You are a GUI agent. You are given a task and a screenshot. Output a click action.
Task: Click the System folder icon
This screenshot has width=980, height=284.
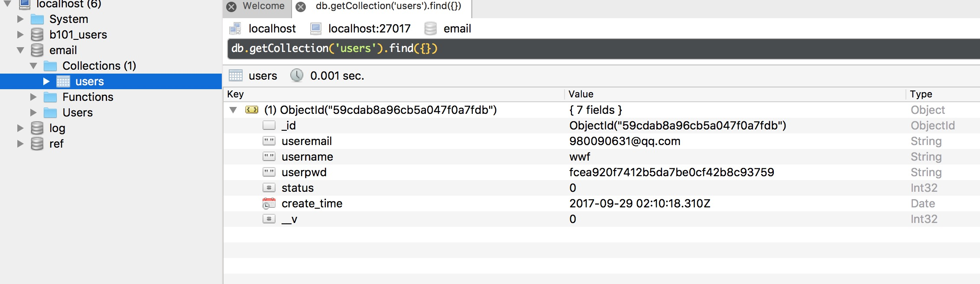coord(37,19)
